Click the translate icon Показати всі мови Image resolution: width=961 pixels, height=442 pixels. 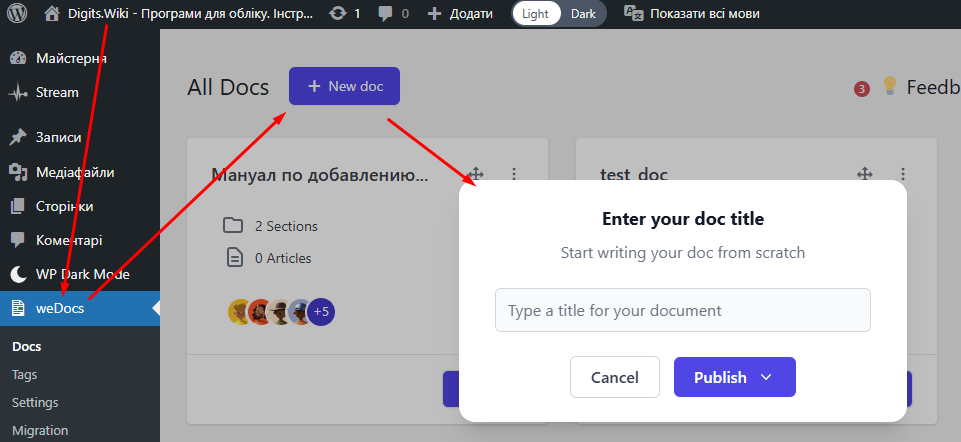click(x=634, y=13)
